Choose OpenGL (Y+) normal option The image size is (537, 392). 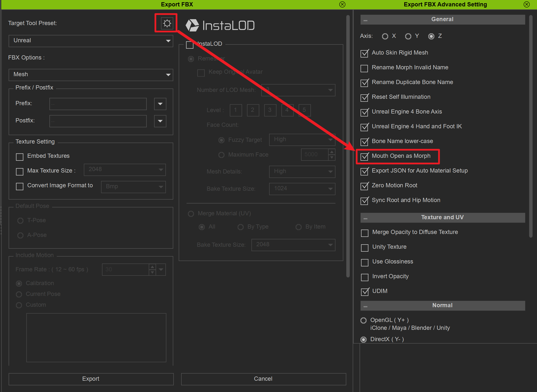click(x=363, y=321)
